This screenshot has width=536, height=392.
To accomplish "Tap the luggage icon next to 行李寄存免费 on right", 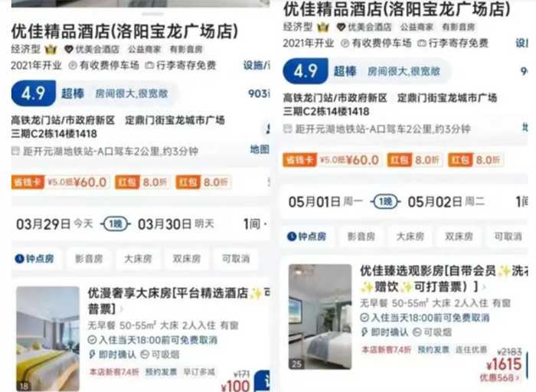I will (x=422, y=43).
